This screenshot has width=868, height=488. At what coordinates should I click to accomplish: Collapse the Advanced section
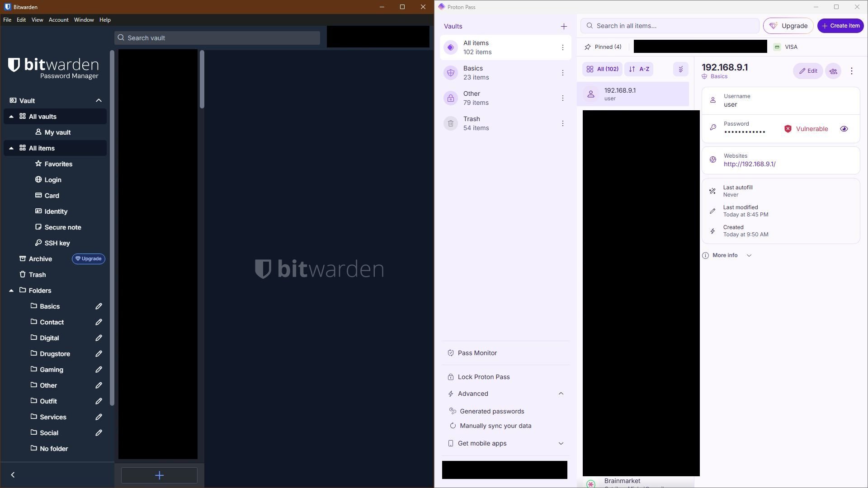[x=561, y=394]
